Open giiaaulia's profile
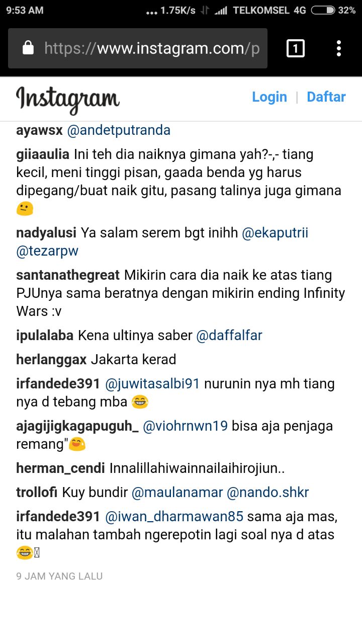 pyautogui.click(x=43, y=154)
